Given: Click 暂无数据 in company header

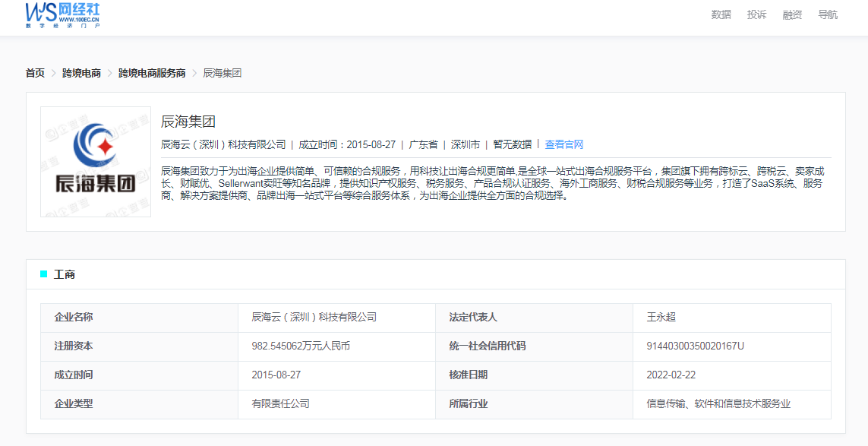Looking at the screenshot, I should pos(512,144).
